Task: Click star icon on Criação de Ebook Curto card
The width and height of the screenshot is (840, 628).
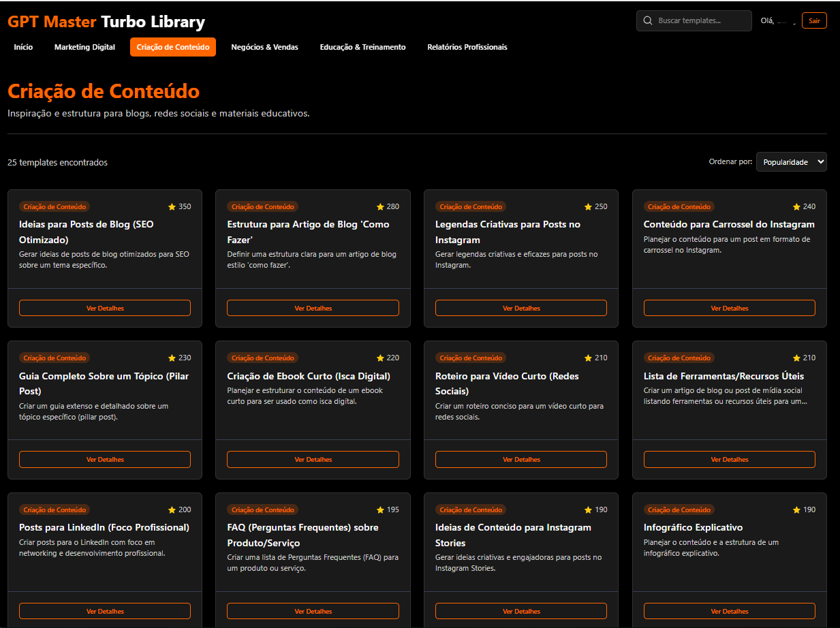Action: (380, 358)
